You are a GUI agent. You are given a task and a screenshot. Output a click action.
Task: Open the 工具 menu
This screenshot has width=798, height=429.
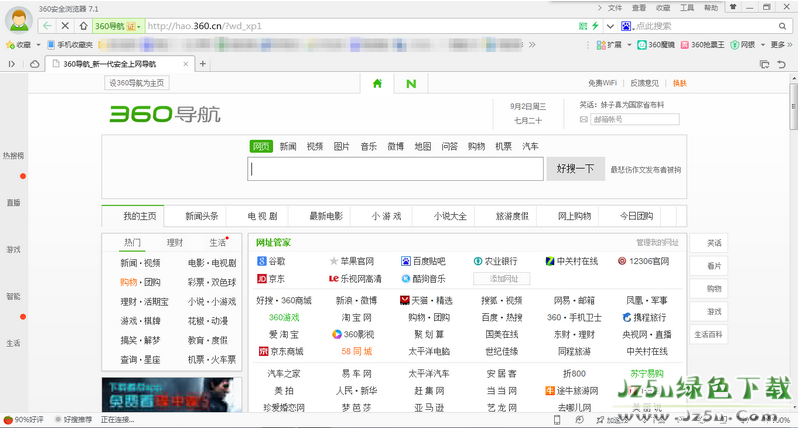687,8
